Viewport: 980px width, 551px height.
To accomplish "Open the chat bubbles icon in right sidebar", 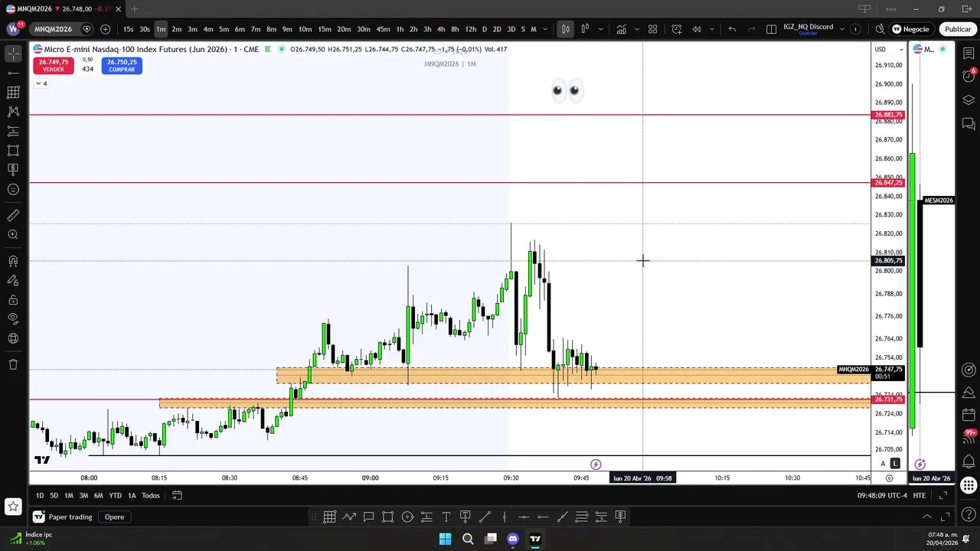I will tap(969, 123).
